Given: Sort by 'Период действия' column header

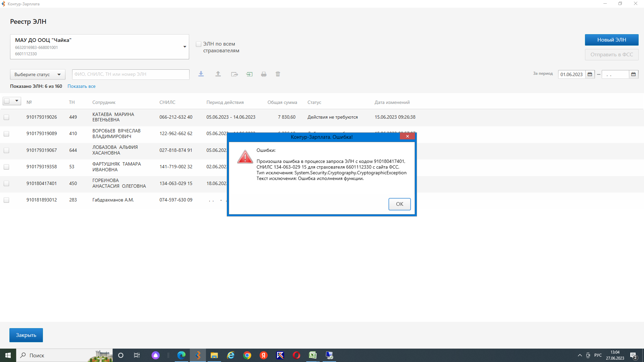Looking at the screenshot, I should pos(225,103).
